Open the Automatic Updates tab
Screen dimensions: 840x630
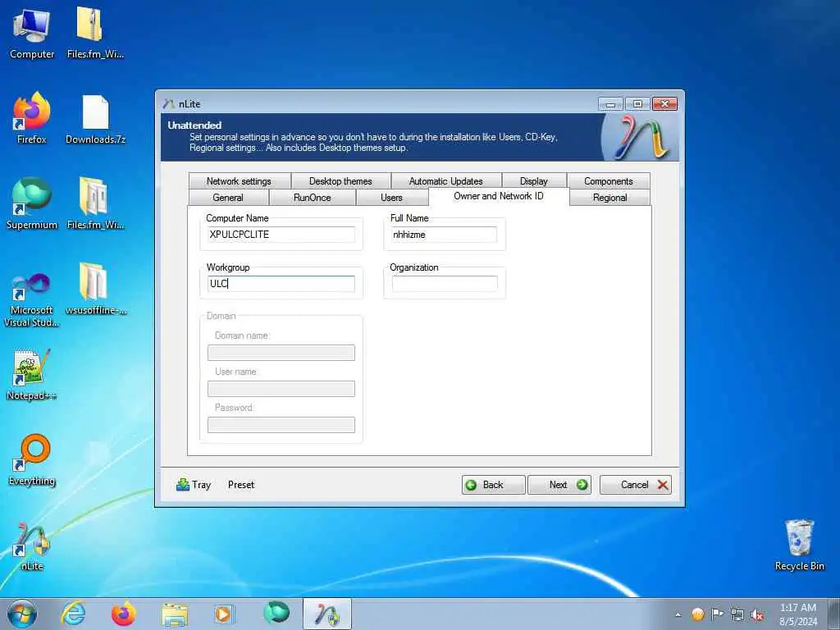[445, 181]
